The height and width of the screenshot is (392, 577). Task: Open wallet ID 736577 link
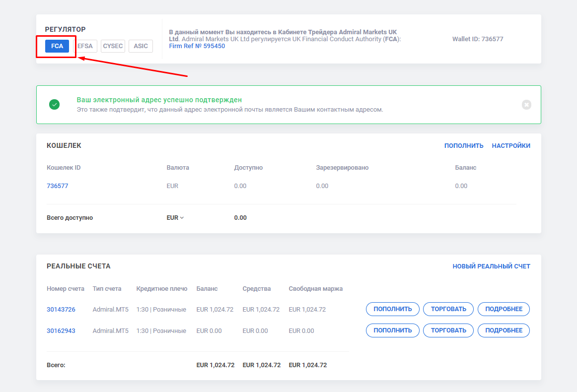click(x=58, y=186)
